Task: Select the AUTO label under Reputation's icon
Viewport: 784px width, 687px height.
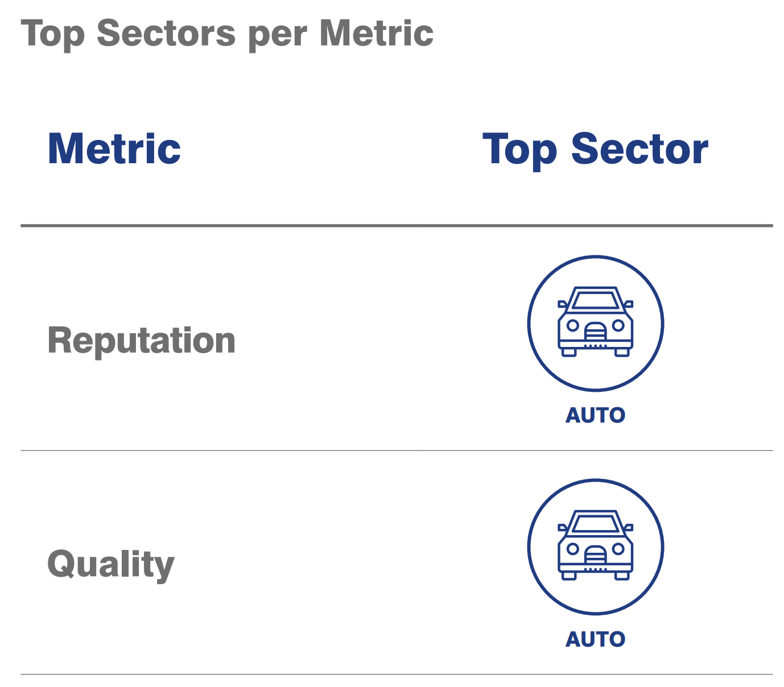Action: pyautogui.click(x=595, y=415)
